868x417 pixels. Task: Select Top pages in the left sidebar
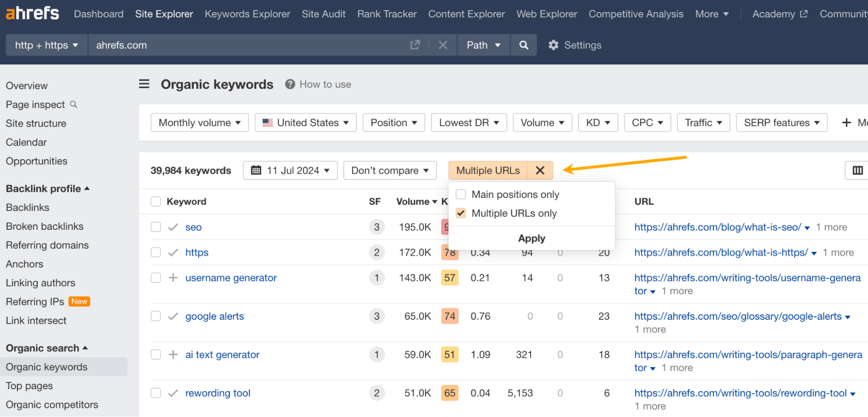pyautogui.click(x=29, y=386)
